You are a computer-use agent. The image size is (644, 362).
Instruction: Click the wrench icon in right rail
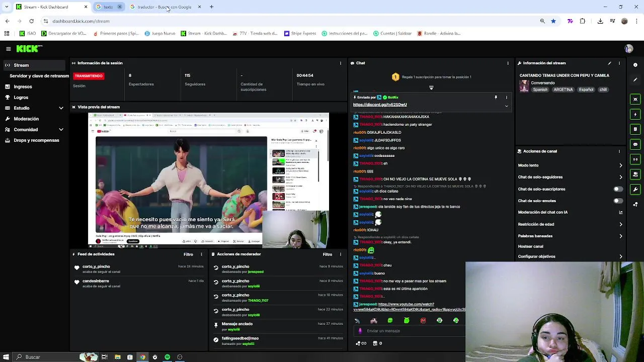click(635, 190)
